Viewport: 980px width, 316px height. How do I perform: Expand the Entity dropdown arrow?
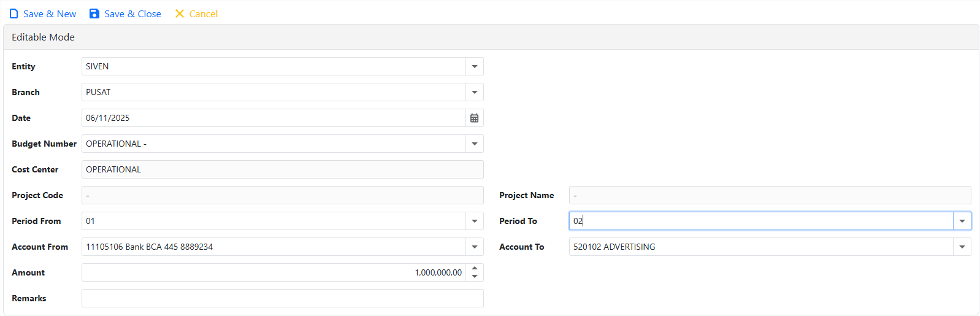474,66
